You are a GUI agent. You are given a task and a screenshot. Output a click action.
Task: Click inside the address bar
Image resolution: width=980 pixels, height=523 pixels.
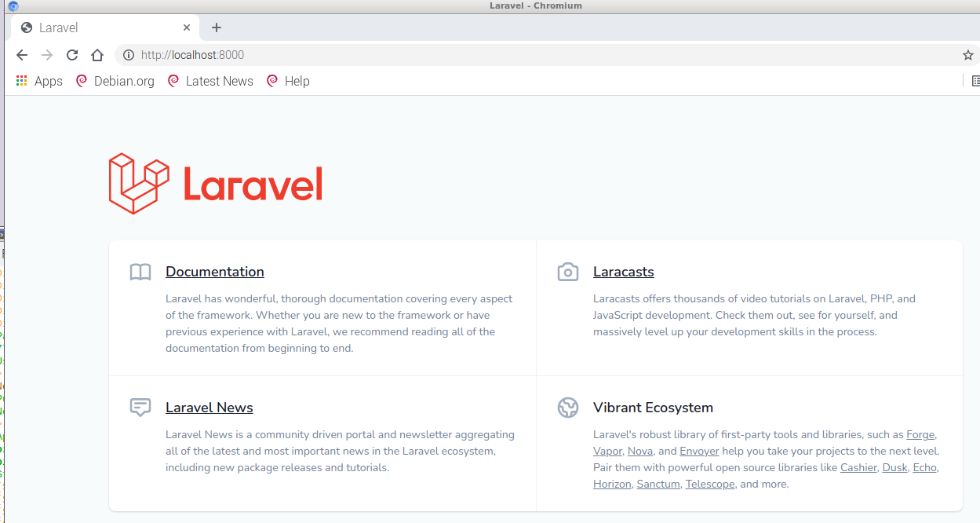(314, 55)
